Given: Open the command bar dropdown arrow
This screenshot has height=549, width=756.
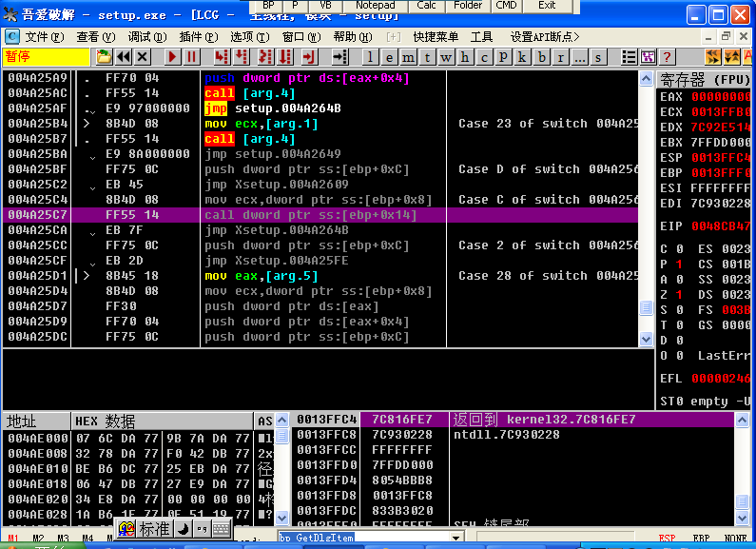Looking at the screenshot, I should coord(456,538).
